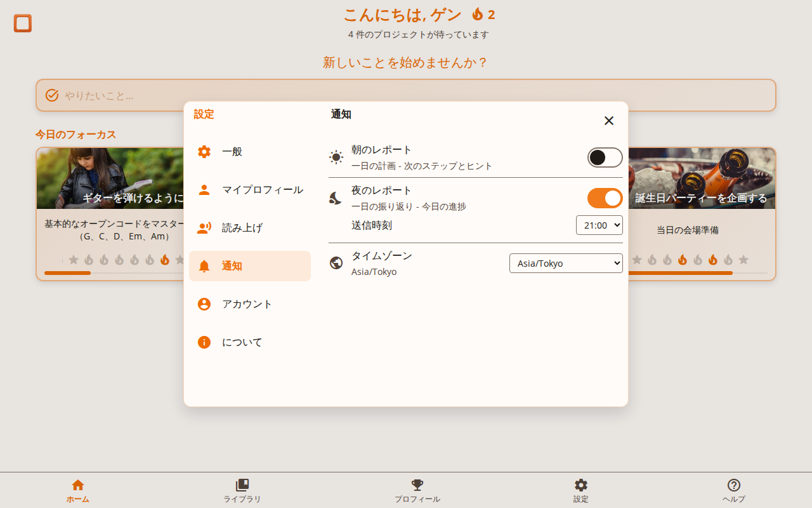812x508 pixels.
Task: Enable the 朝のレポート toggle
Action: (605, 157)
